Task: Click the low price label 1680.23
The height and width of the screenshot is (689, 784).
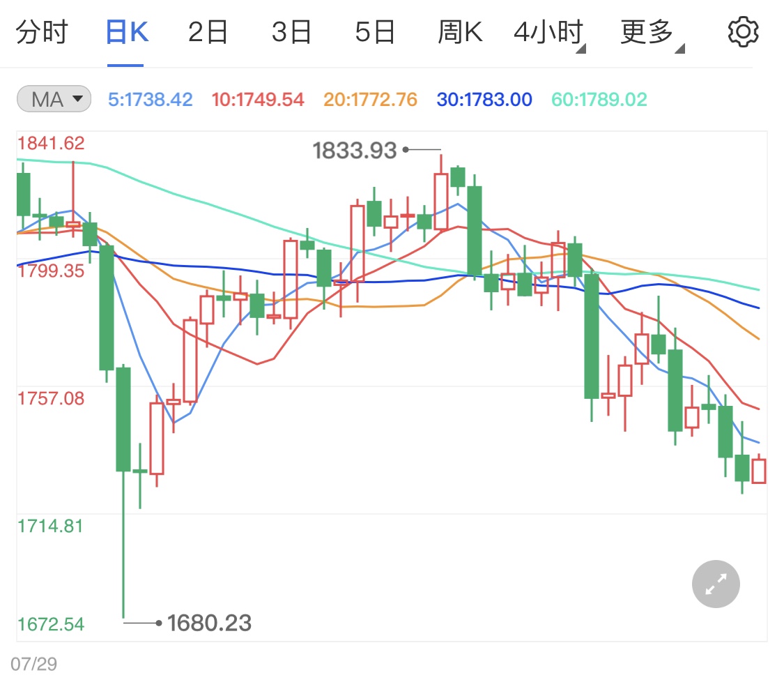Action: pyautogui.click(x=209, y=623)
